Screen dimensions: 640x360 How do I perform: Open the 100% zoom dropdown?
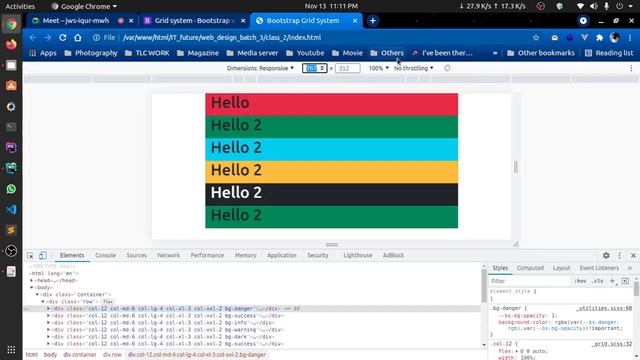click(x=378, y=68)
